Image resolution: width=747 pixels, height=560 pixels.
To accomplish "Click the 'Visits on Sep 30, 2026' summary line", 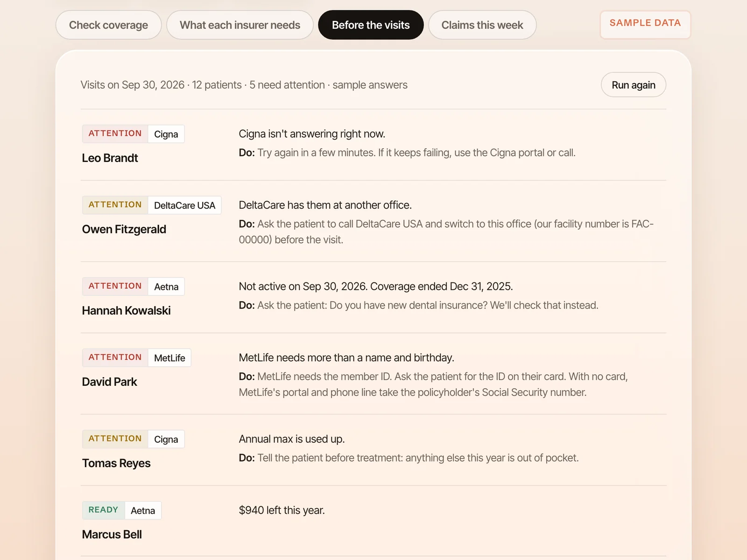I will [x=244, y=85].
